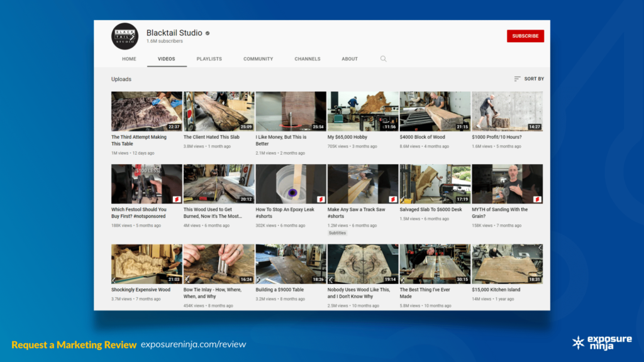Image resolution: width=644 pixels, height=362 pixels.
Task: Play the 21:15 $4000 Block of Wood thumbnail
Action: click(x=435, y=111)
